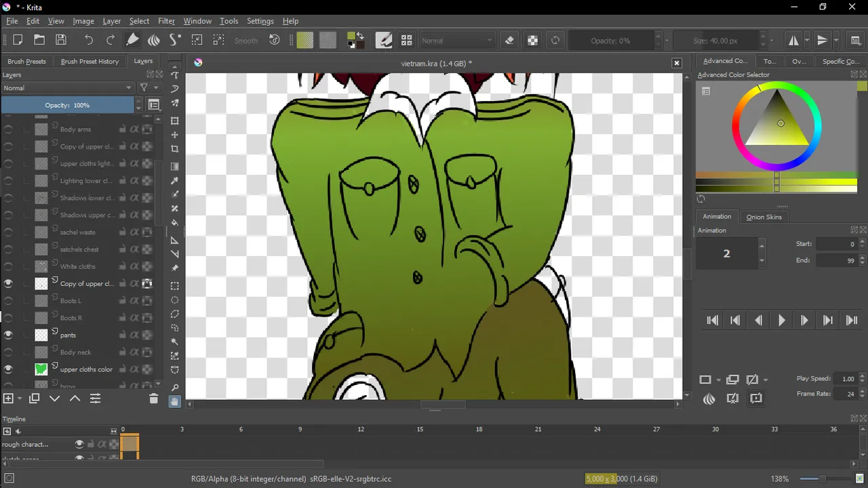The height and width of the screenshot is (488, 868).
Task: Select the Measure tool in the toolbox
Action: coord(175,254)
